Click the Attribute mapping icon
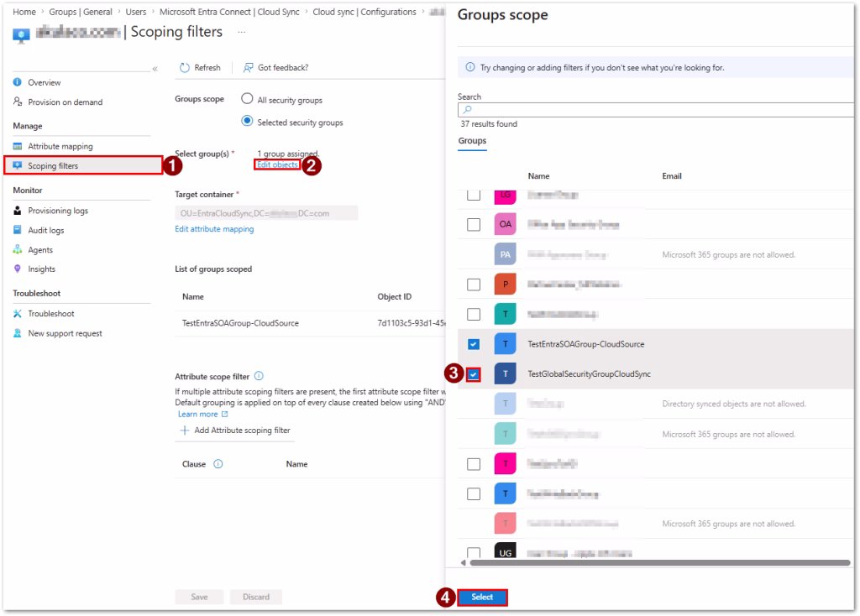The image size is (860, 616). point(18,146)
